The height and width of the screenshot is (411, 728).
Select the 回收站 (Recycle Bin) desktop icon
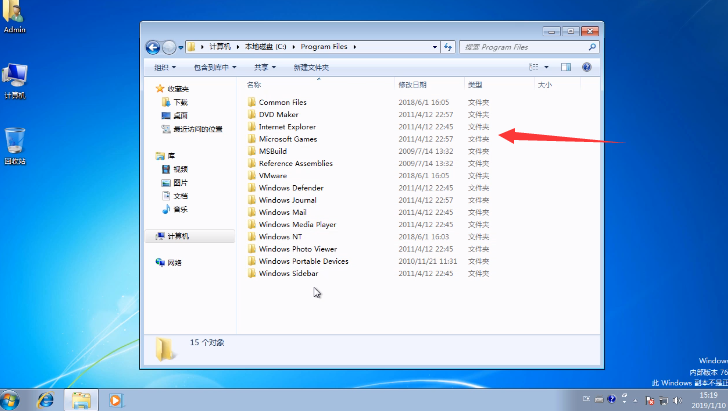[15, 146]
